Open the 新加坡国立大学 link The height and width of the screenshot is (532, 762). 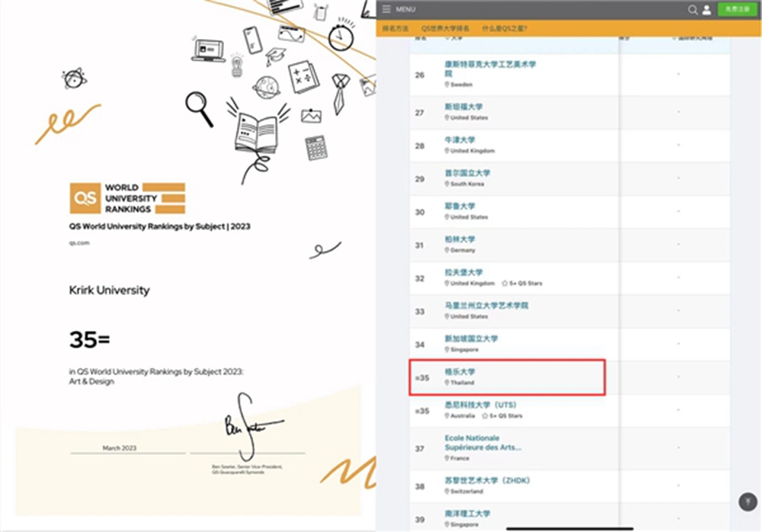472,338
